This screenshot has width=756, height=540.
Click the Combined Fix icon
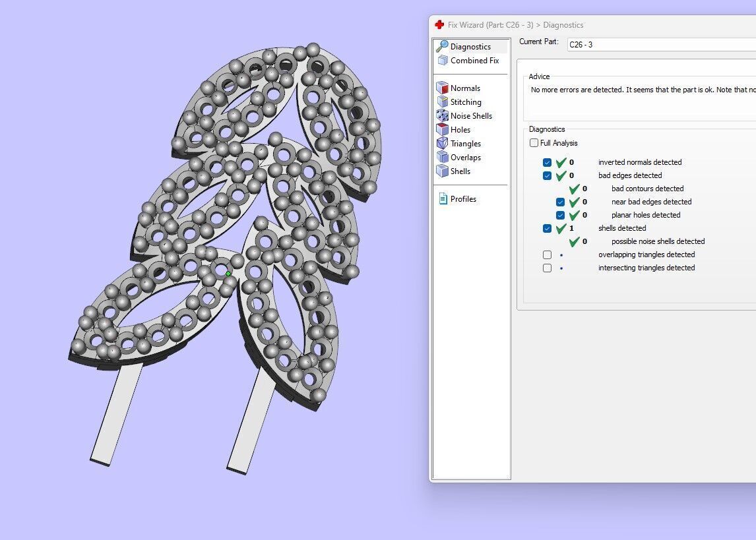pos(443,60)
